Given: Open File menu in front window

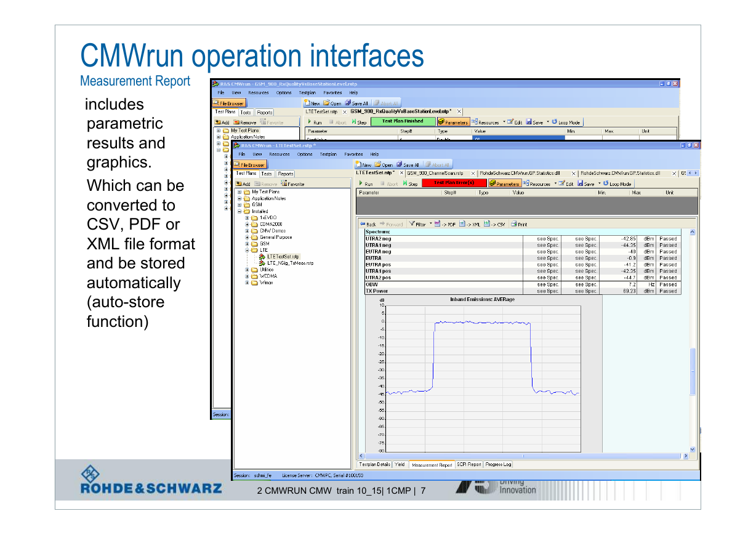Looking at the screenshot, I should [x=242, y=154].
